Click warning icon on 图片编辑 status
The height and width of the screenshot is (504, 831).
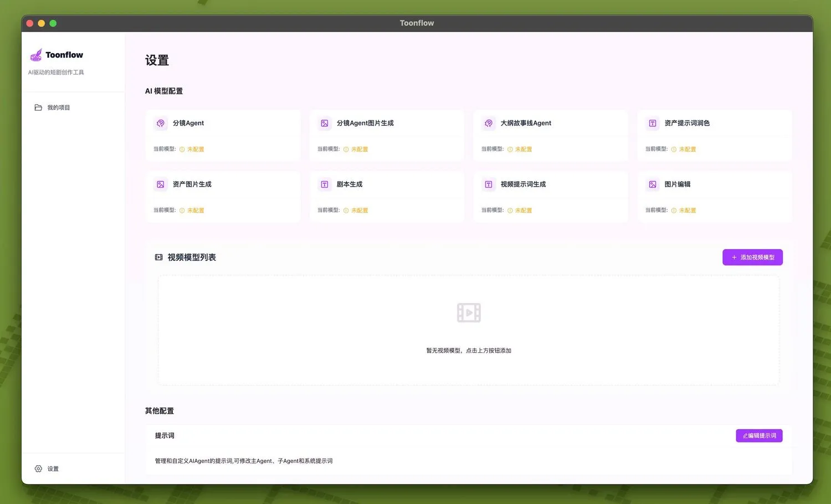coord(674,210)
